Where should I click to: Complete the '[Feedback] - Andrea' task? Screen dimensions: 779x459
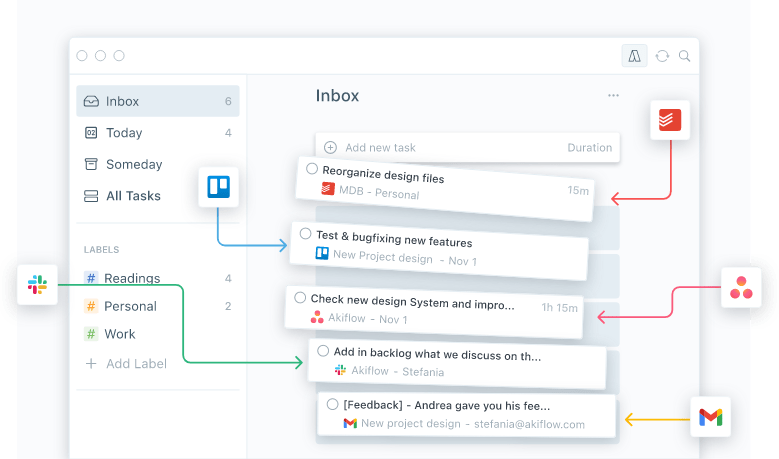click(x=332, y=404)
